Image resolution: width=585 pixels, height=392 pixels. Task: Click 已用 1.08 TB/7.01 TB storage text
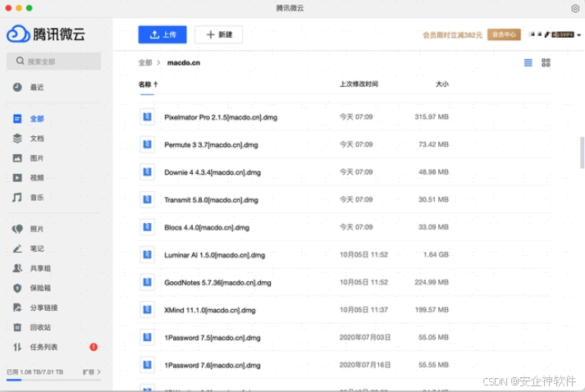coord(34,371)
